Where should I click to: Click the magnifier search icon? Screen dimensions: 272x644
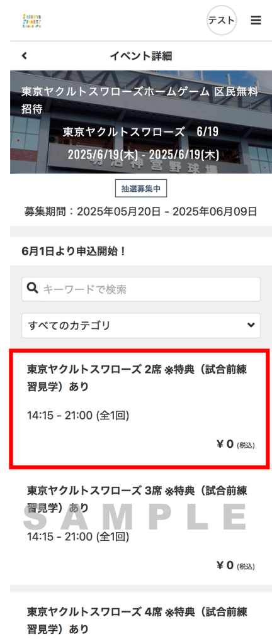click(33, 288)
